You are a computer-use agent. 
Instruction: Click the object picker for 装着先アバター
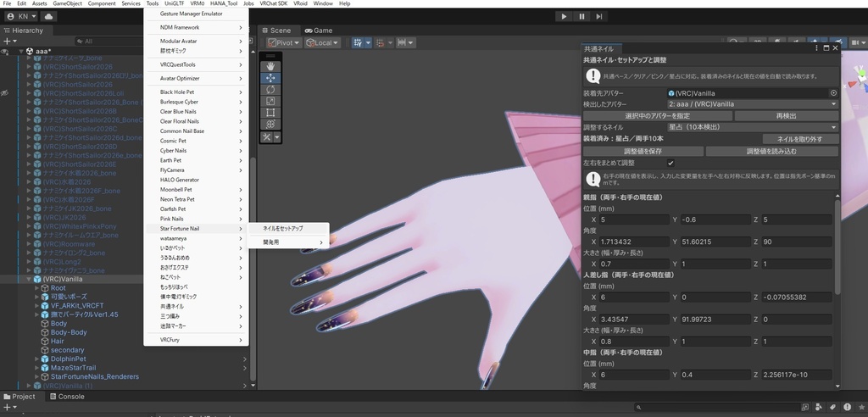[x=834, y=93]
